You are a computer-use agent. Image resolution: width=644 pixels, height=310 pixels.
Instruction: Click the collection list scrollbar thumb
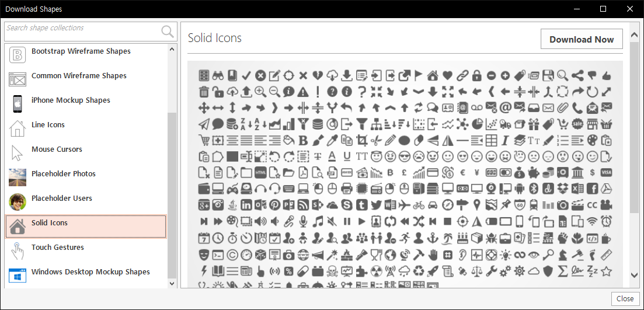(172, 196)
